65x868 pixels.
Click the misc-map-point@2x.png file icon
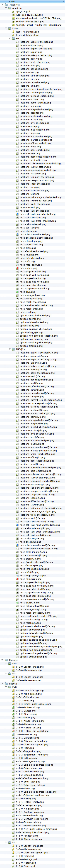(x=17, y=576)
